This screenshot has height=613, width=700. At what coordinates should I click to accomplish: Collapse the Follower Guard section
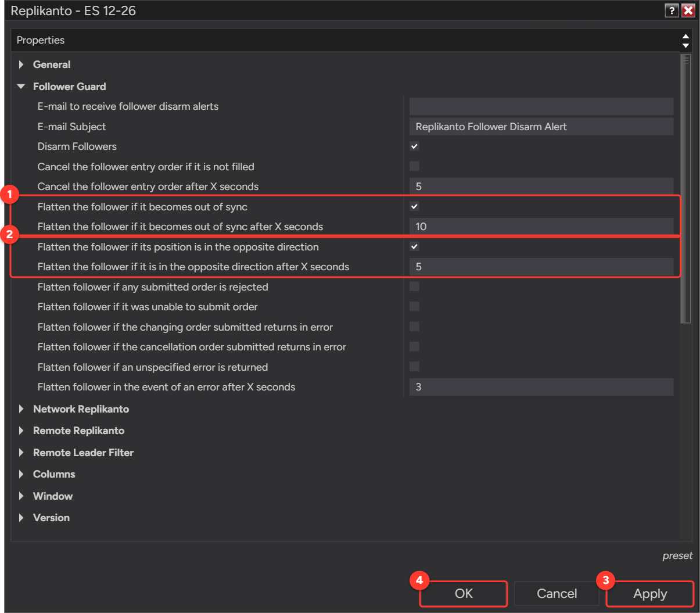(21, 87)
